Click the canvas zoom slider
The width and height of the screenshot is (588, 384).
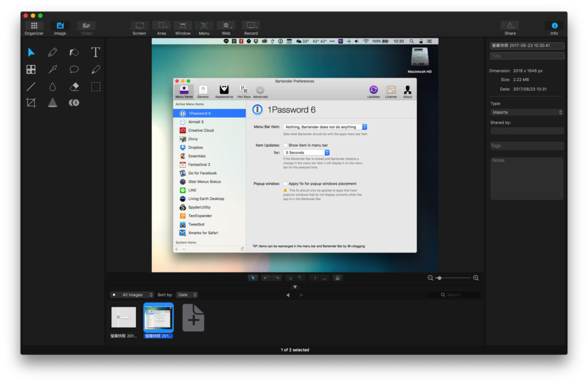(x=453, y=278)
